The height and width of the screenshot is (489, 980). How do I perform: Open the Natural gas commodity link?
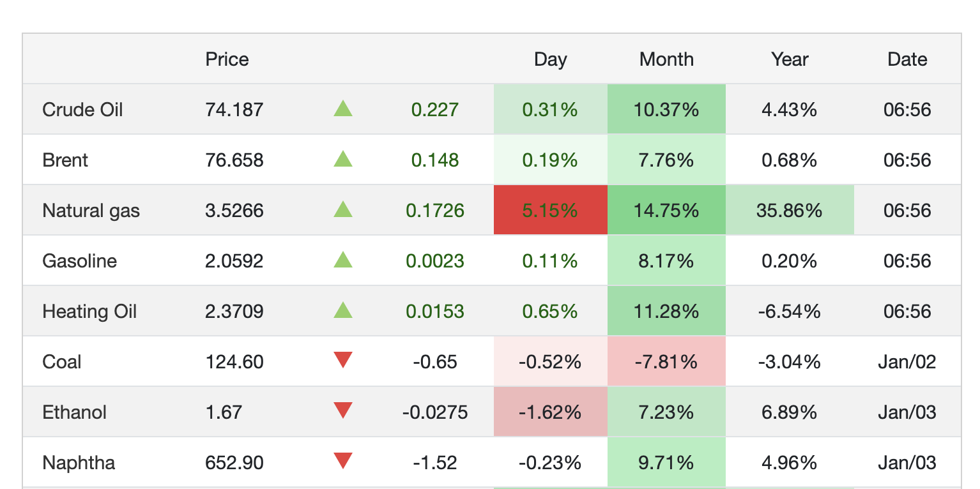[x=91, y=211]
